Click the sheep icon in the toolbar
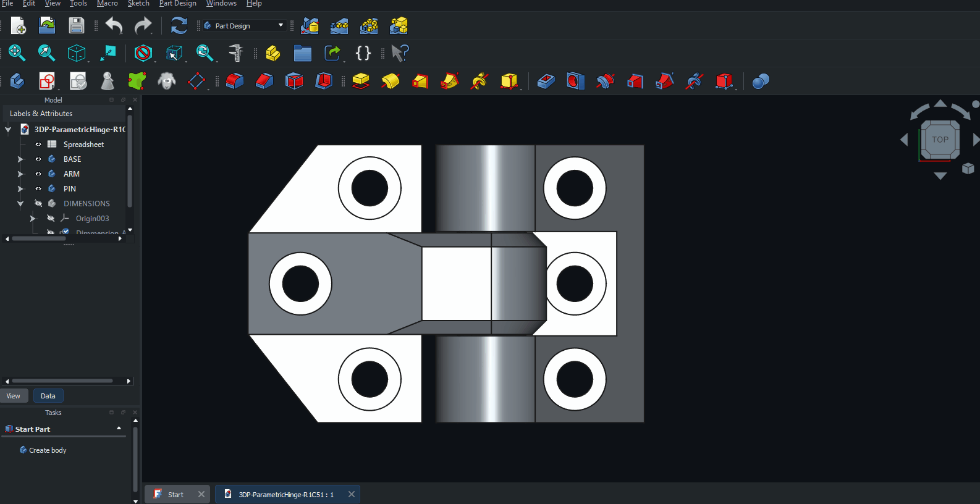The image size is (980, 504). tap(167, 81)
